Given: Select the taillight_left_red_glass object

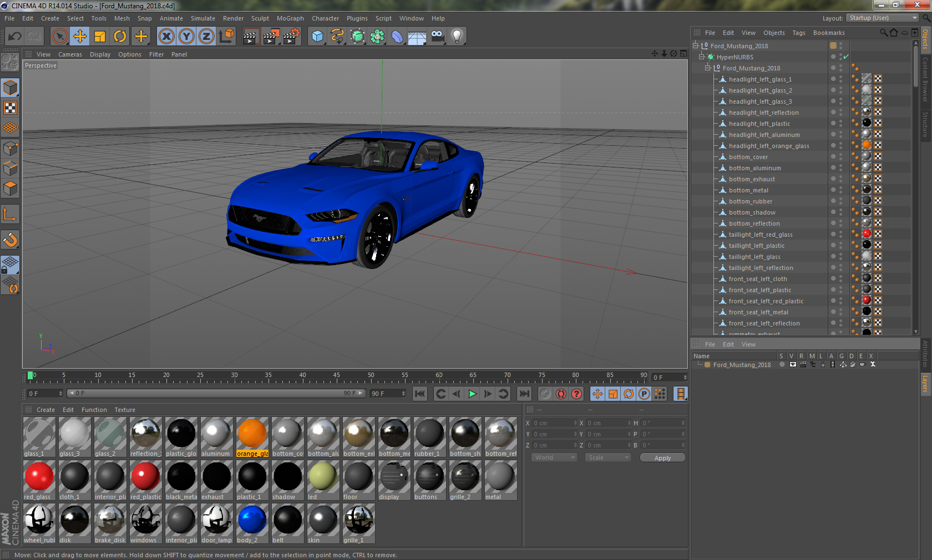Looking at the screenshot, I should point(761,235).
